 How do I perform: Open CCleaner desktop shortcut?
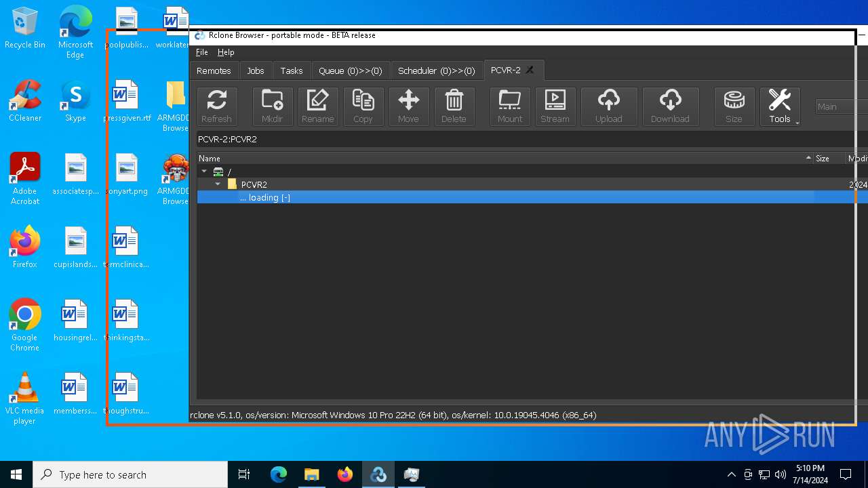(25, 102)
